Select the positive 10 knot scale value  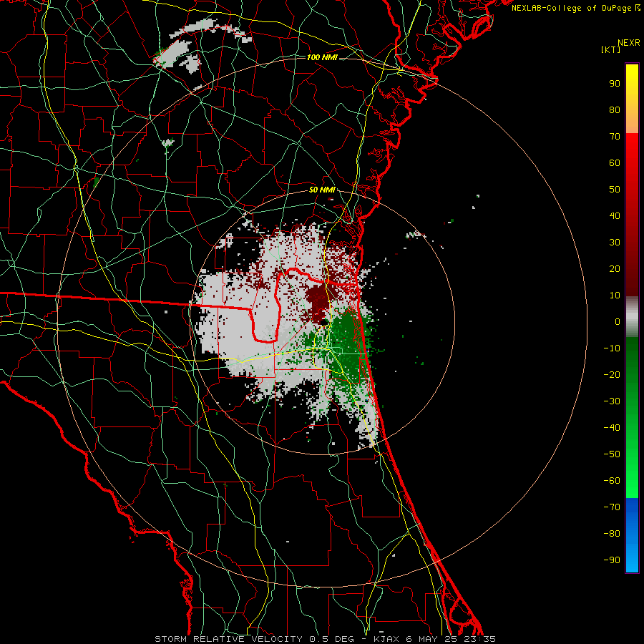[615, 296]
